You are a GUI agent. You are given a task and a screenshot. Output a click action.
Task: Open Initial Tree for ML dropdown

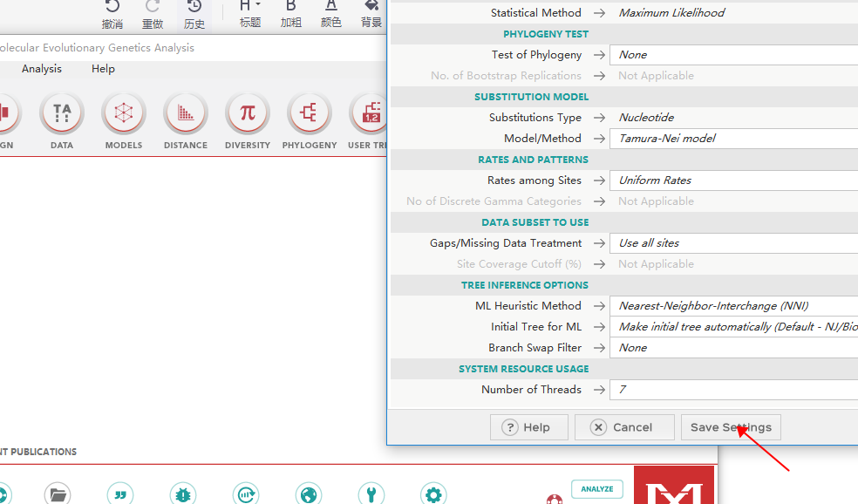[733, 327]
